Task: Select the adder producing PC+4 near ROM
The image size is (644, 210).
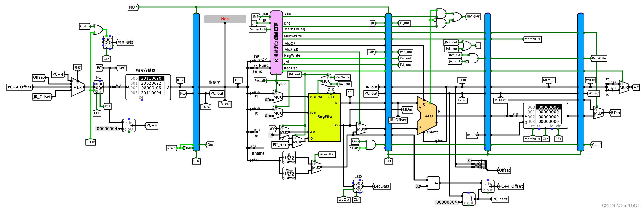Action: [x=129, y=125]
